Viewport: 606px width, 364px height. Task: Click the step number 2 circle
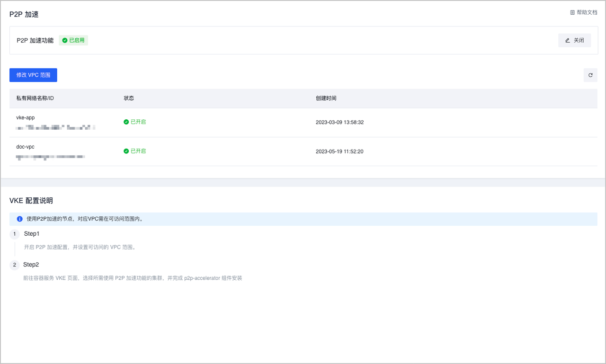click(15, 265)
